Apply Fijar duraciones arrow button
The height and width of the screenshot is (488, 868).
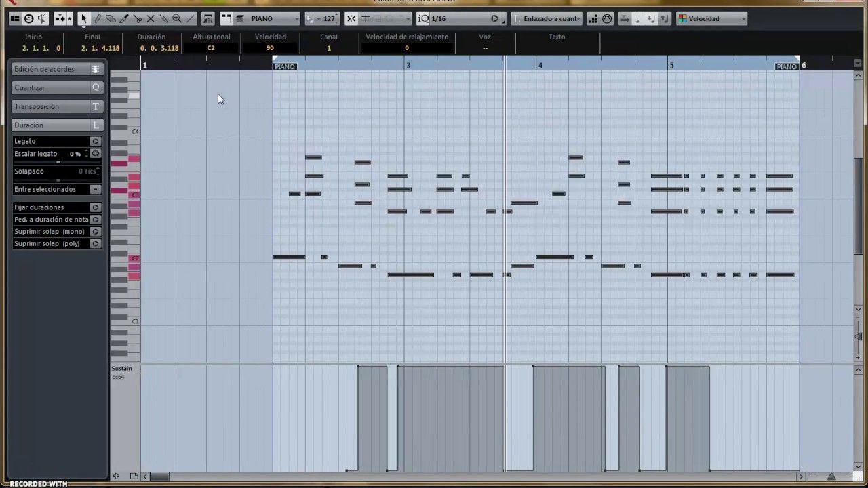[95, 207]
